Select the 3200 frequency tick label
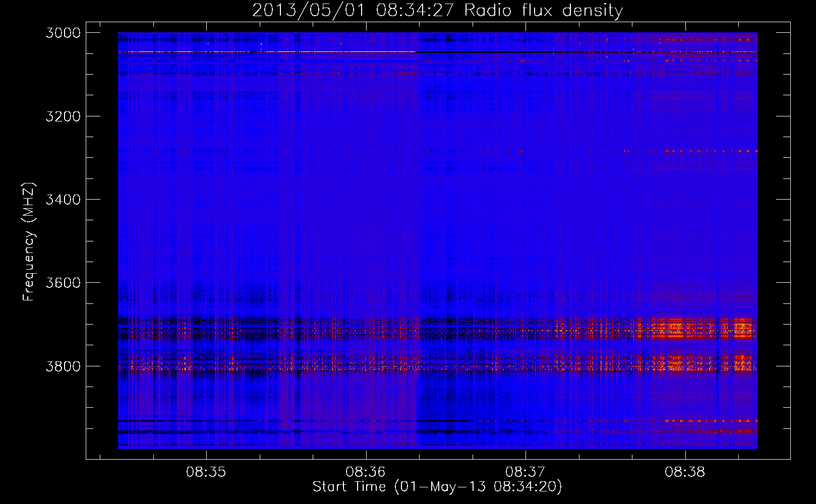This screenshot has height=504, width=816. [63, 116]
